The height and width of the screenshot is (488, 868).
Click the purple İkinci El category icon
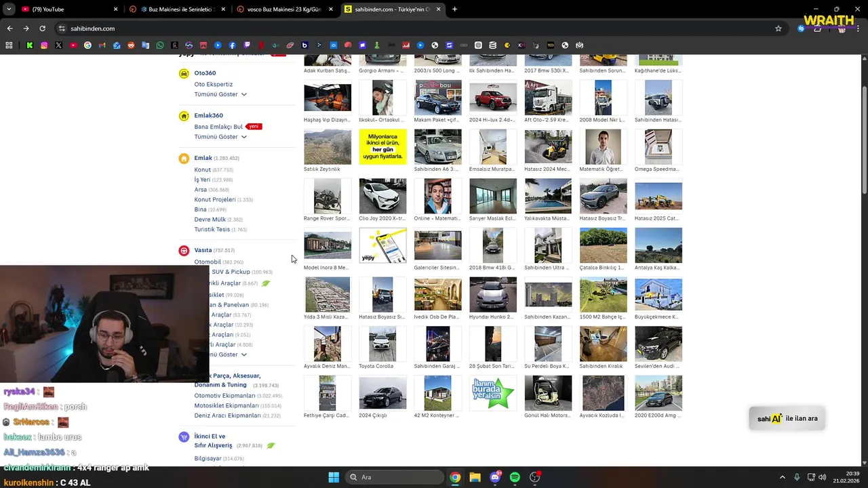coord(184,437)
